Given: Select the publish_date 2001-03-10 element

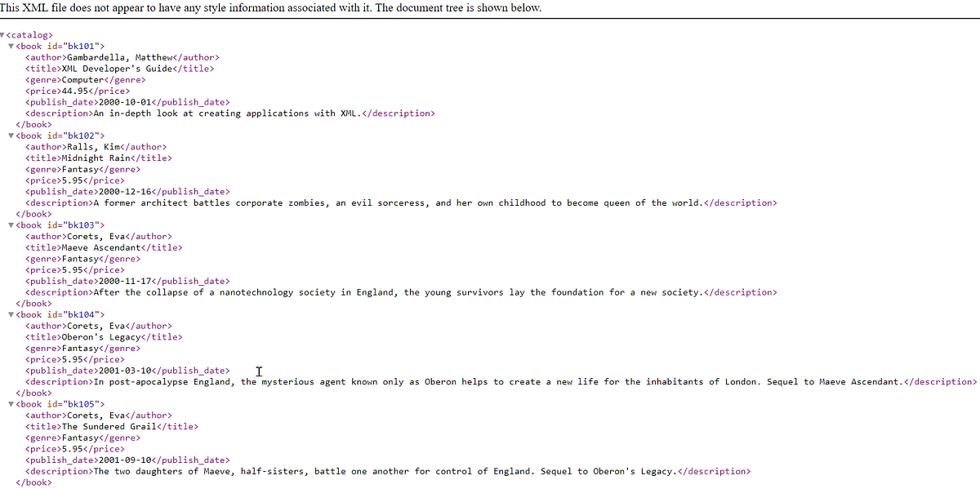Looking at the screenshot, I should pyautogui.click(x=127, y=370).
